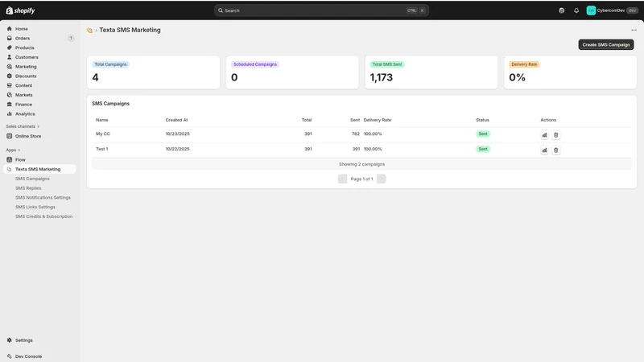
Task: Open Home from the sidebar
Action: click(x=22, y=29)
